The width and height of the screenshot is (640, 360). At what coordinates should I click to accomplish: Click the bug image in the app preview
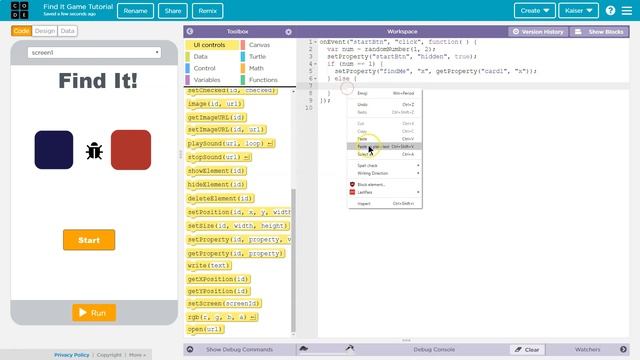(x=94, y=151)
